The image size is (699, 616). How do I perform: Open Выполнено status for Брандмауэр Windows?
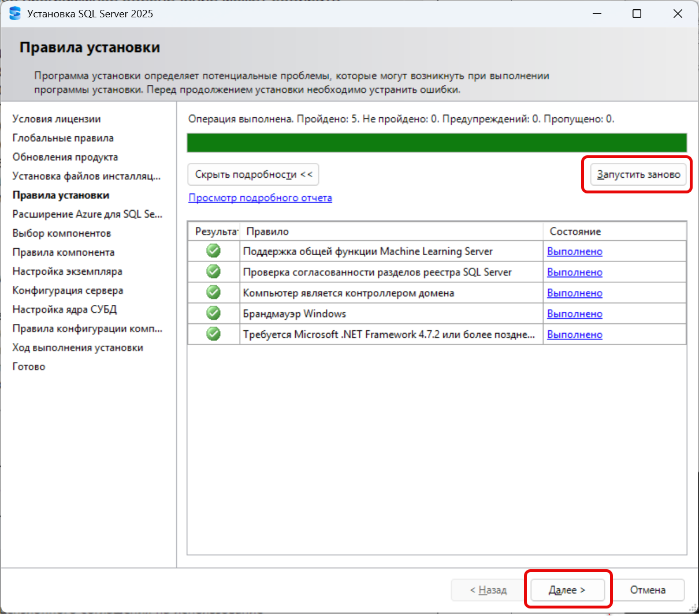tap(575, 313)
